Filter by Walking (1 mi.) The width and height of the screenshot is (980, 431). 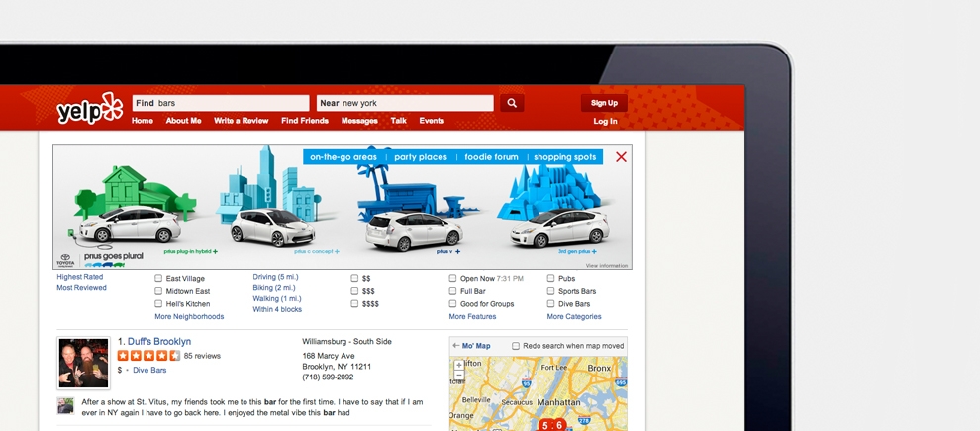tap(277, 299)
